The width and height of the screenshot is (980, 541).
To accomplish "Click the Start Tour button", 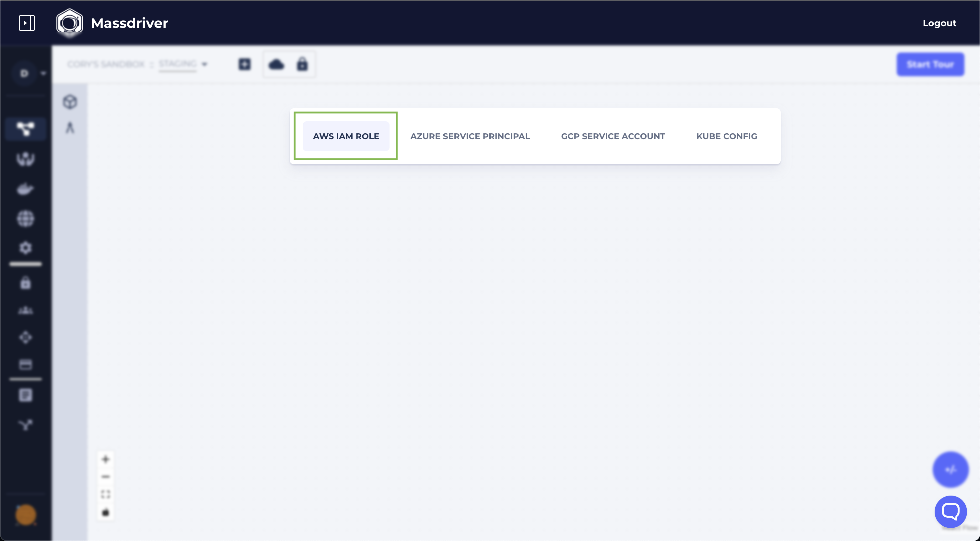I will pyautogui.click(x=929, y=64).
